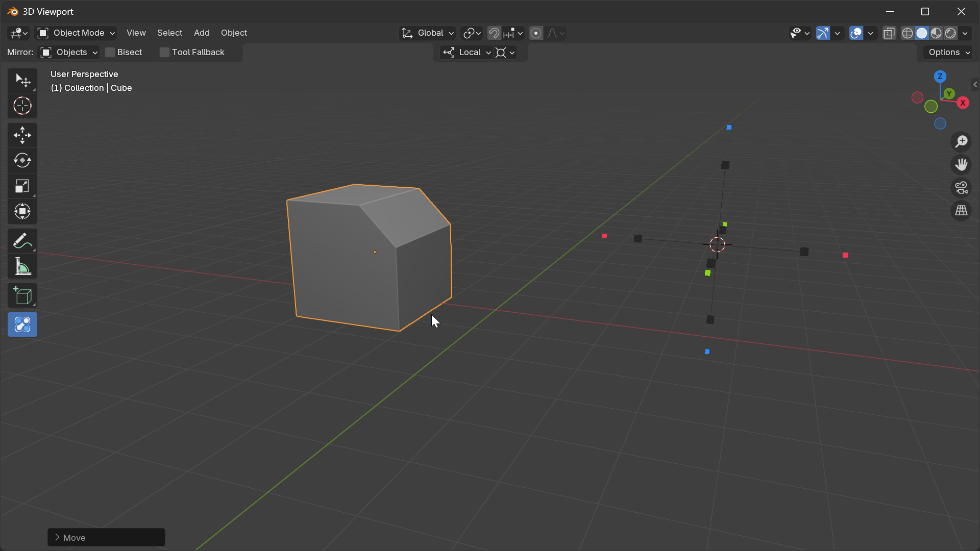Choose the Annotate pencil tool
This screenshot has width=980, height=551.
pyautogui.click(x=22, y=241)
